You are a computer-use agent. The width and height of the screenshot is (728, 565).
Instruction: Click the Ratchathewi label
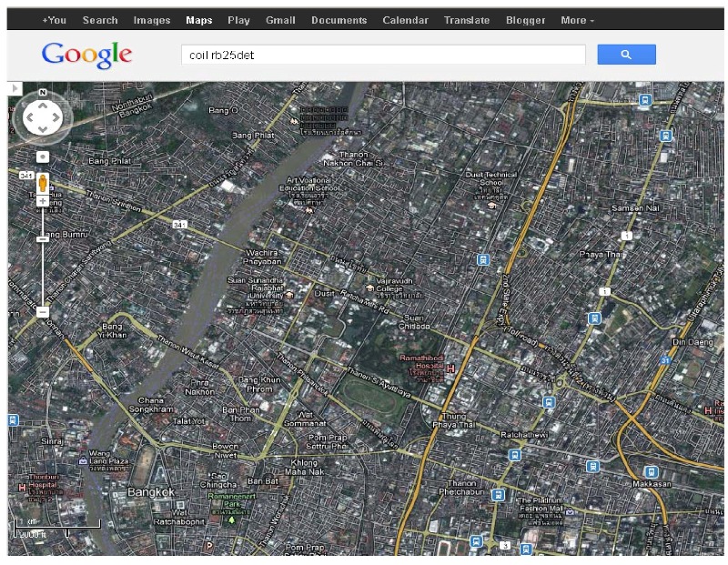tap(524, 435)
